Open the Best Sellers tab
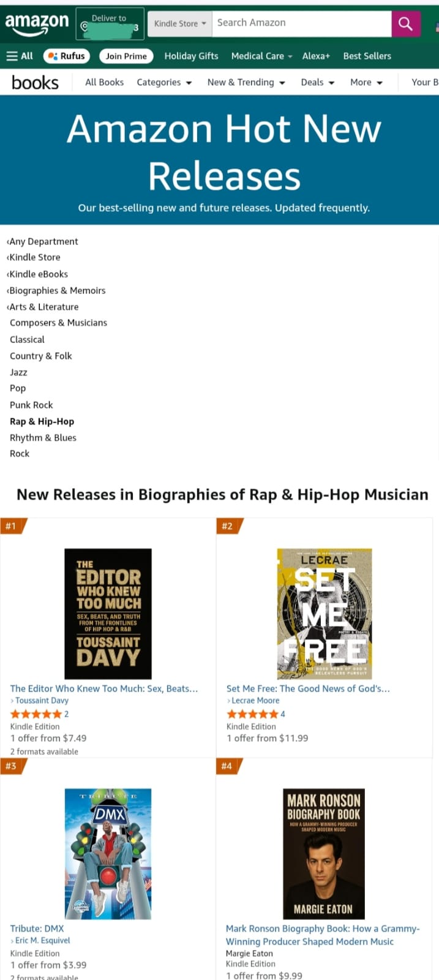 point(367,56)
